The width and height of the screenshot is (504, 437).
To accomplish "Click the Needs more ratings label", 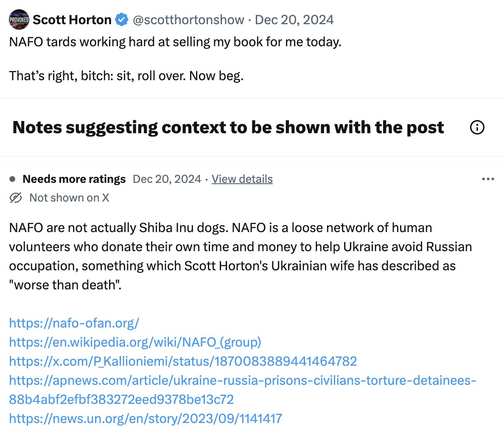I will 74,179.
